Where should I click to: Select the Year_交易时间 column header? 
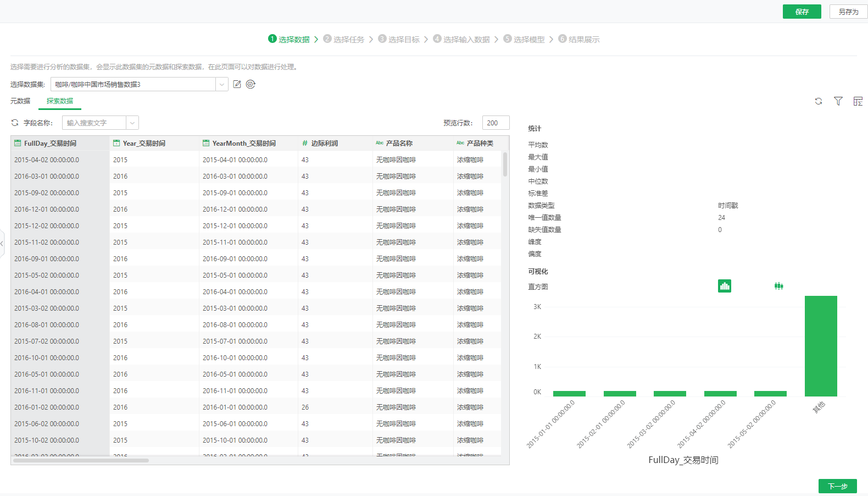(154, 143)
